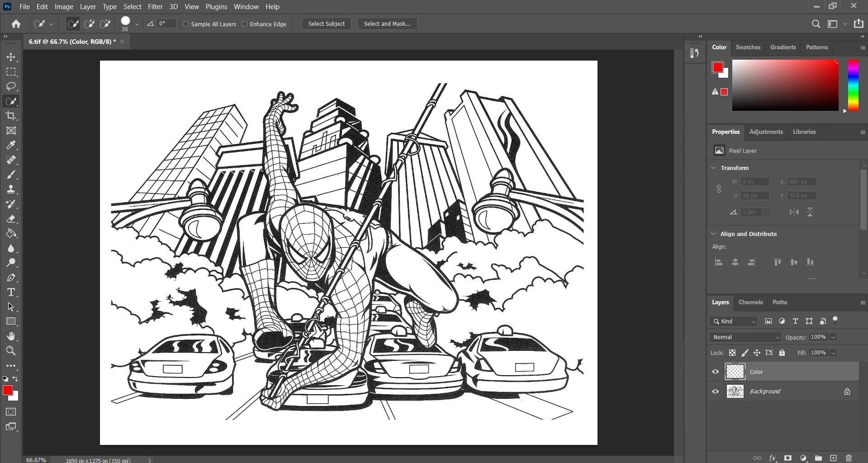Collapse the Transform section
This screenshot has height=463, width=868.
tap(714, 168)
